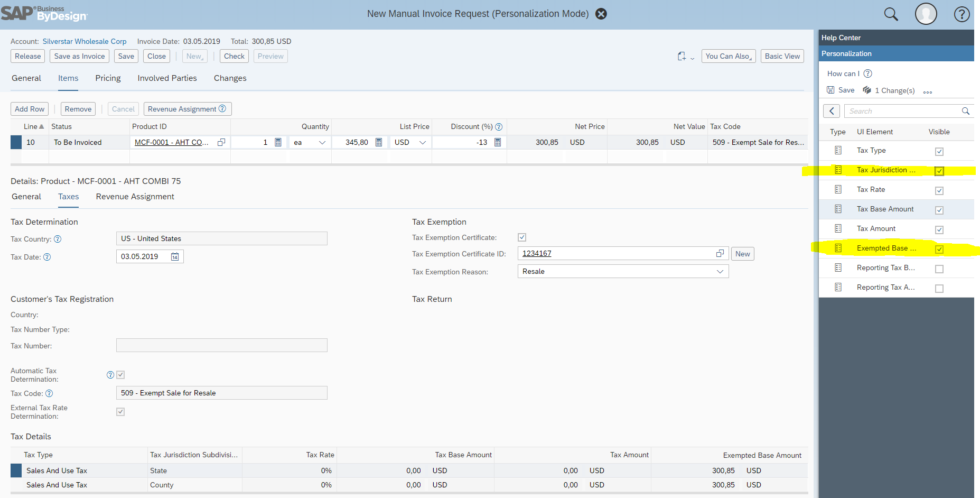Image resolution: width=980 pixels, height=498 pixels.
Task: Close the New Manual Invoice Request screen
Action: tap(601, 14)
